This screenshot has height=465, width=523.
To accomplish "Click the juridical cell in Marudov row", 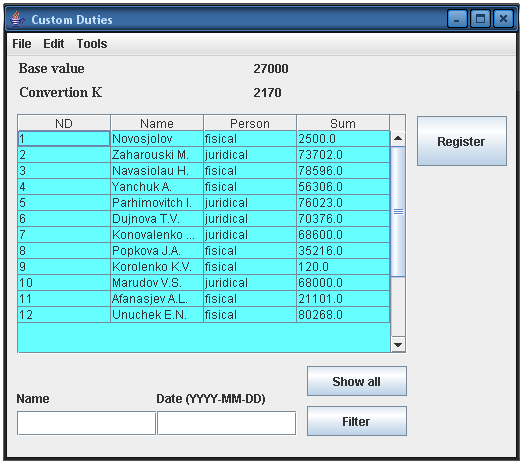I will [250, 283].
